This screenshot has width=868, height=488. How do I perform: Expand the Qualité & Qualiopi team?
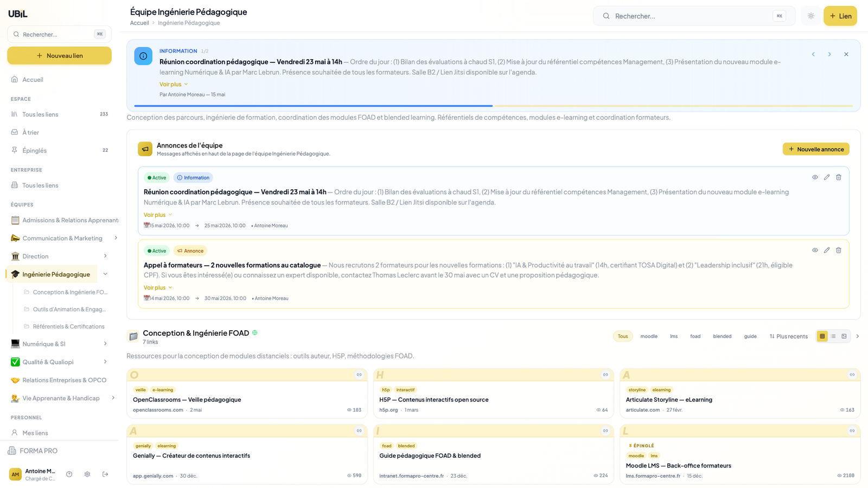tap(105, 362)
